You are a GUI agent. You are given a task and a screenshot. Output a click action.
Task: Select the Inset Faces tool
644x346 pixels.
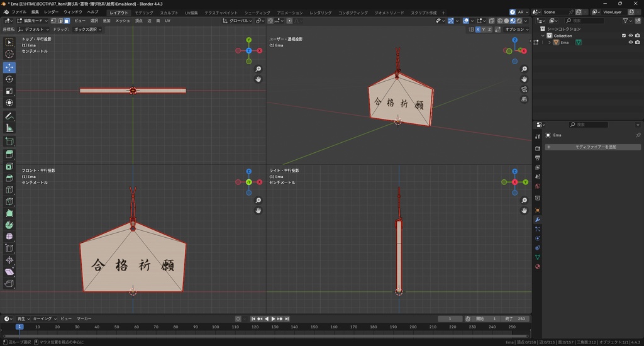click(9, 167)
